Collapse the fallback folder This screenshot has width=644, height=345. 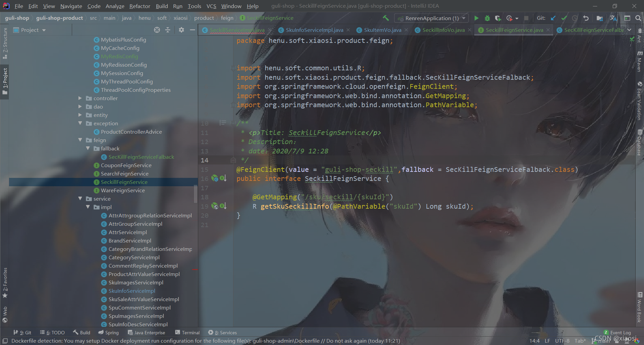point(88,148)
